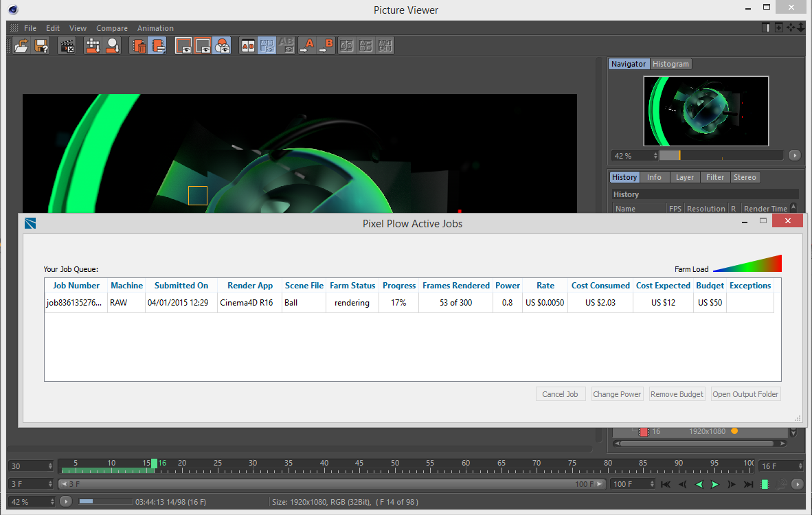Click the Set as B compare icon

pyautogui.click(x=326, y=46)
